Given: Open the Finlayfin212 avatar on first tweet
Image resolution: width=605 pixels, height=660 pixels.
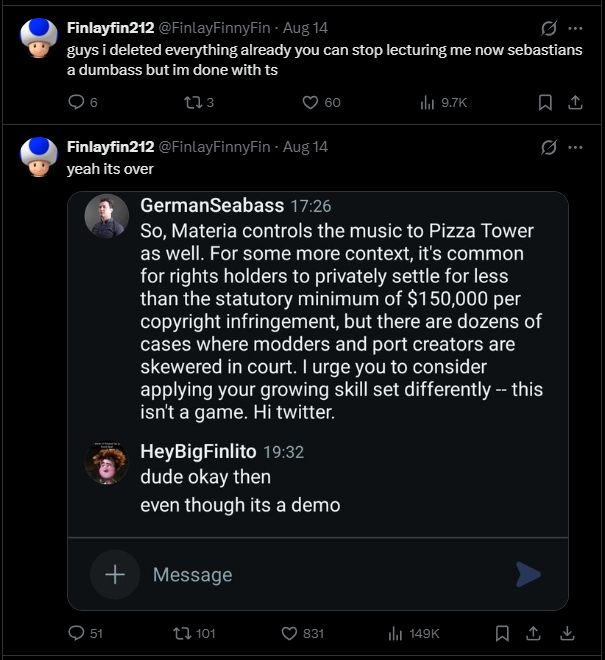Looking at the screenshot, I should coord(37,38).
